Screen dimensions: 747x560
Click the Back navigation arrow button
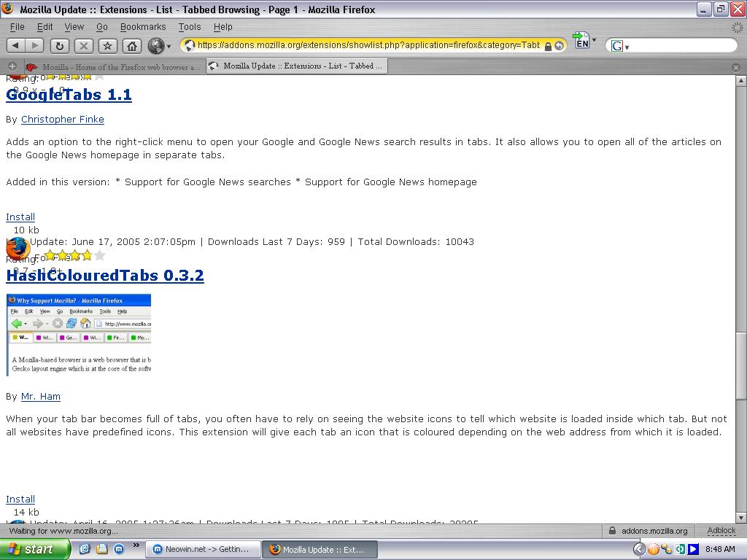(x=16, y=46)
